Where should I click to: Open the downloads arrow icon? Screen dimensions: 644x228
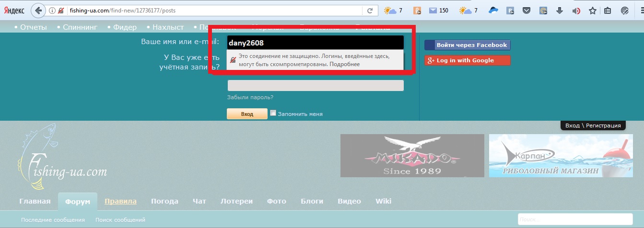point(559,11)
